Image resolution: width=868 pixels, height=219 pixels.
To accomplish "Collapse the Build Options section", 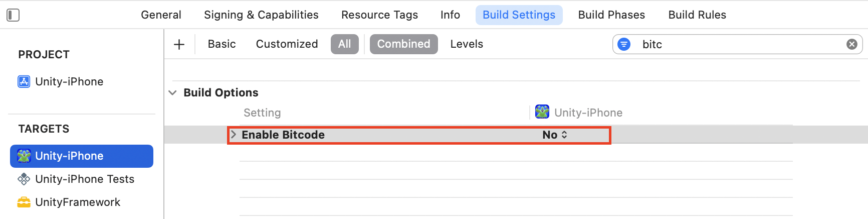I will point(172,93).
